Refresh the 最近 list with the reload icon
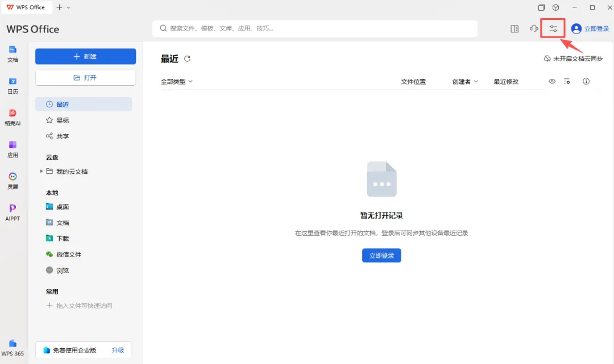 click(x=187, y=58)
